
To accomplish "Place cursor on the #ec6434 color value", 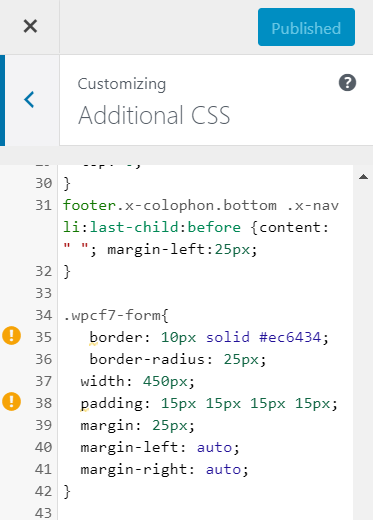I will click(290, 337).
